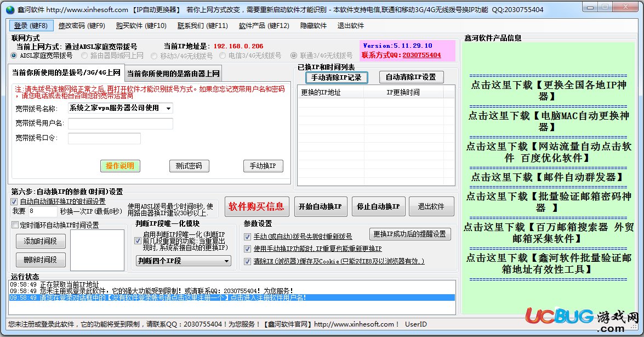
Task: Switch to 当前你所使用的是路由器上网 tab
Action: (x=173, y=74)
